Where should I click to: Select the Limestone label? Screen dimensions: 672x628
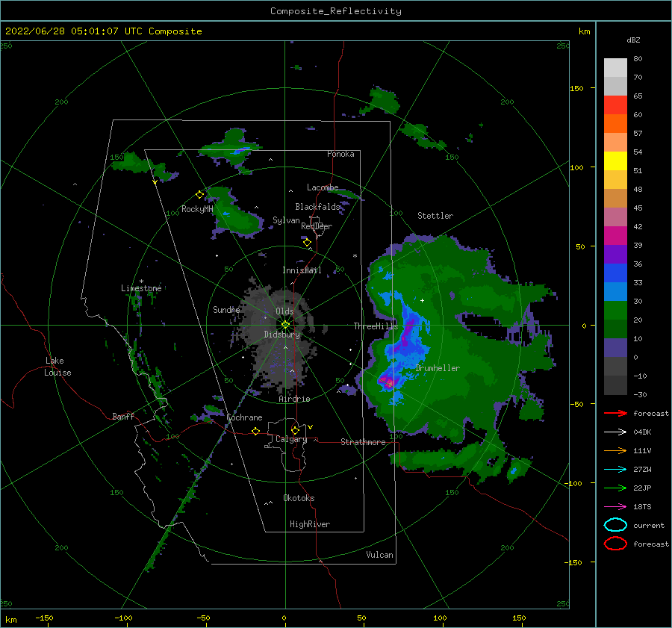(141, 288)
